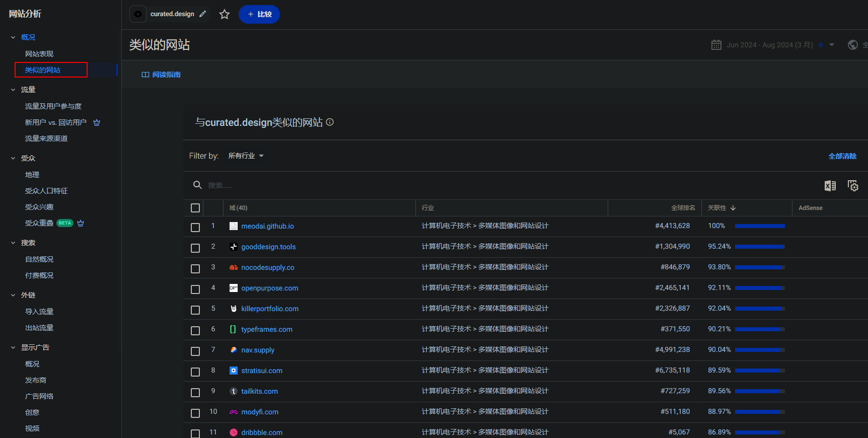The height and width of the screenshot is (438, 868).
Task: Click the pencil edit icon beside curated.design
Action: 203,14
